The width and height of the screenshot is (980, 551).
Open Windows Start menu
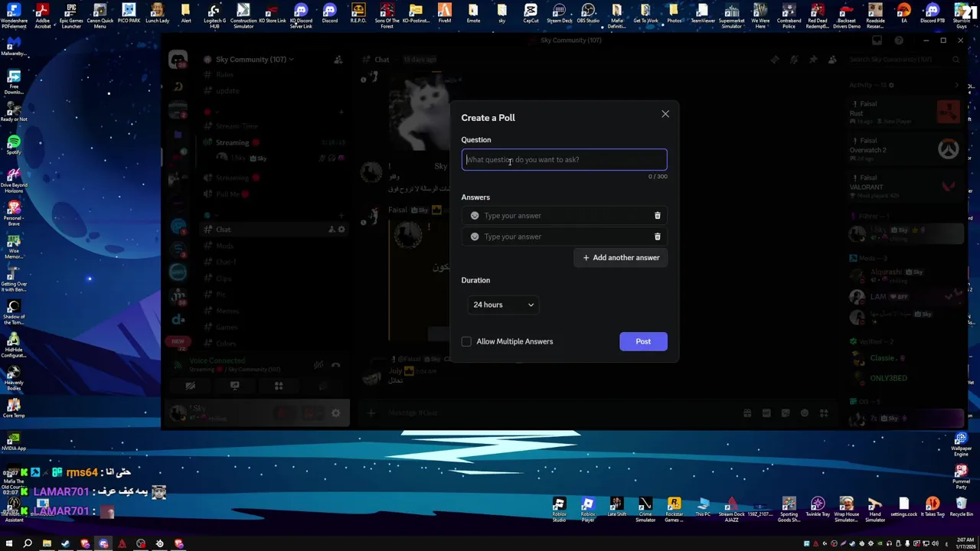click(8, 544)
